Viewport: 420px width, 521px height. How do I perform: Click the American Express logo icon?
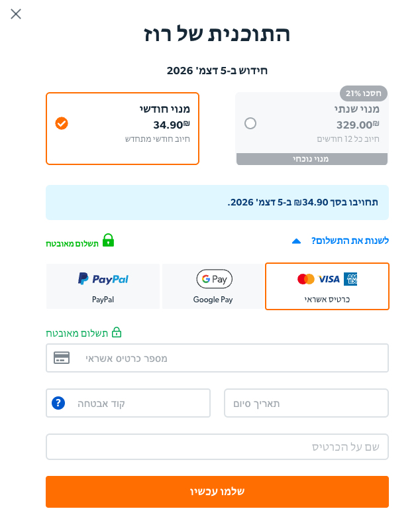pos(350,279)
